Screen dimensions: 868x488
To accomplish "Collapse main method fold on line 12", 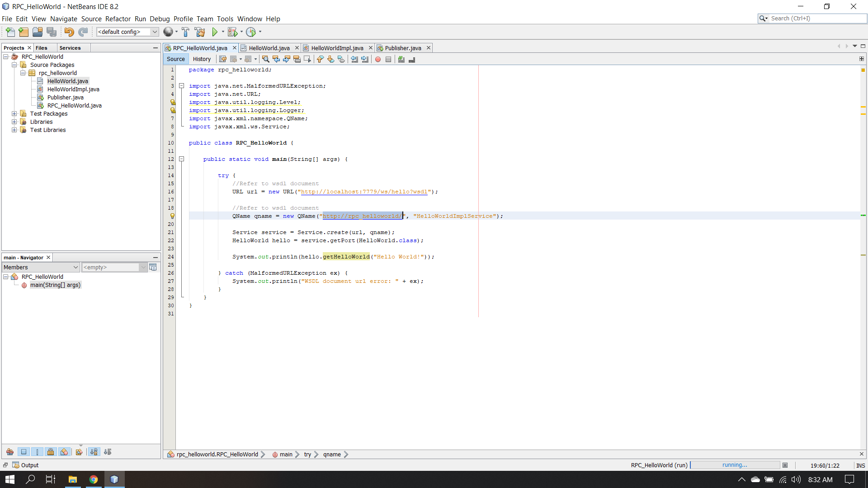I will pos(181,159).
